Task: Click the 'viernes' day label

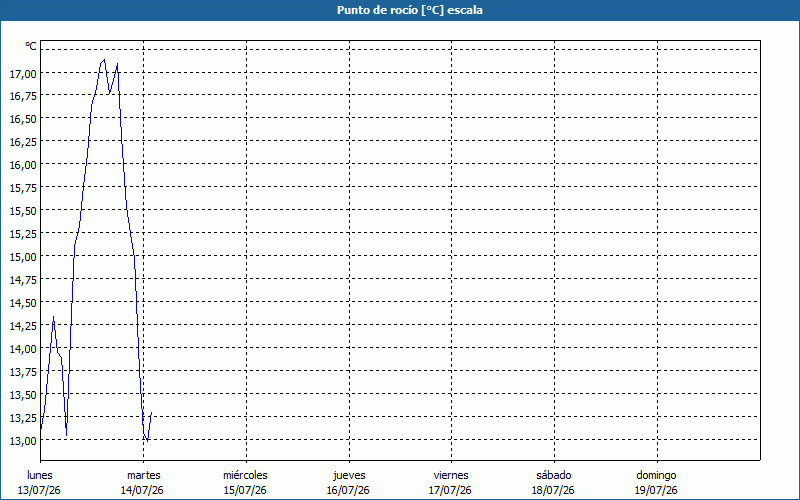Action: [451, 475]
